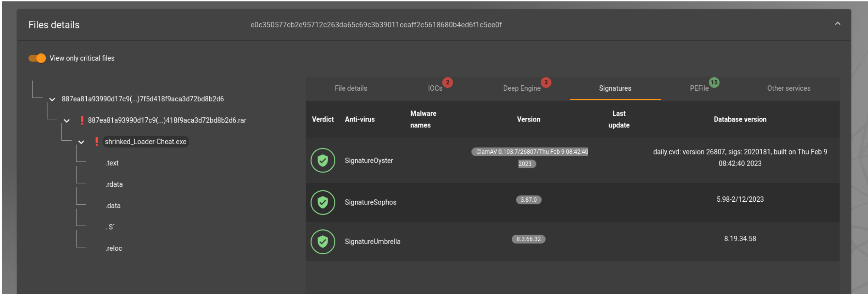Switch to the Deep Engine tab
The height and width of the screenshot is (294, 868).
(522, 88)
